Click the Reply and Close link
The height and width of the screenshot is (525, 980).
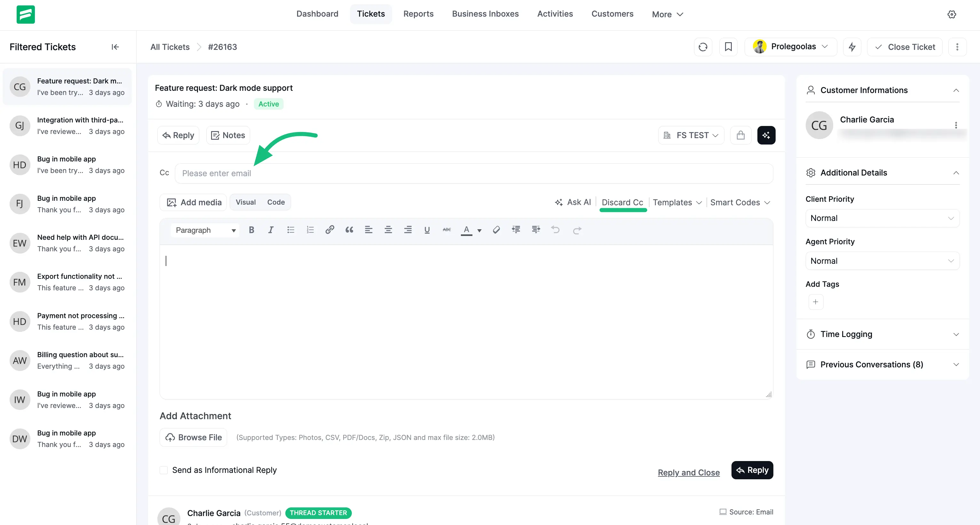point(689,473)
